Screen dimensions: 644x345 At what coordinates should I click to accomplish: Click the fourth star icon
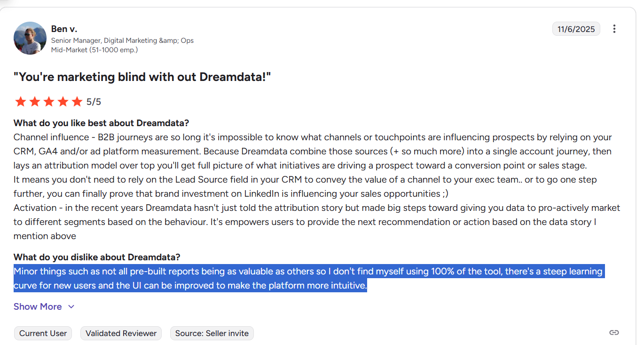(63, 101)
